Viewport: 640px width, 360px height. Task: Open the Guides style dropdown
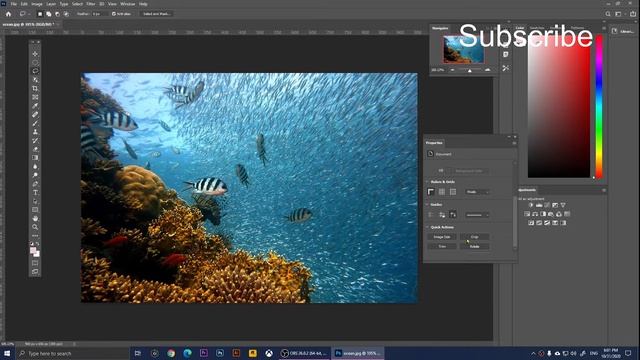point(477,215)
